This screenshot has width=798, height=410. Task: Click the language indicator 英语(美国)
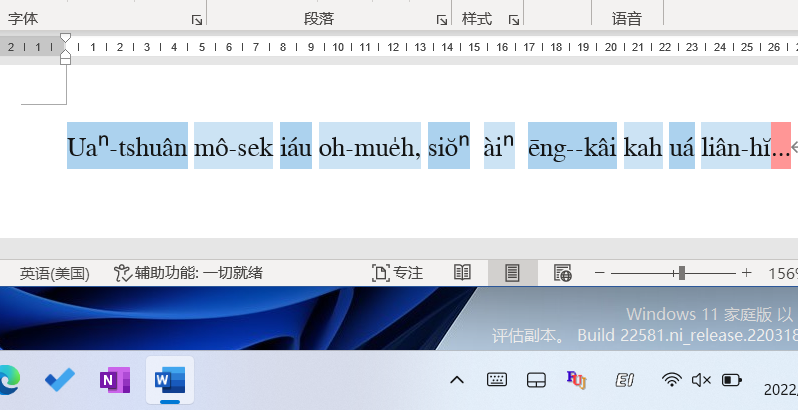coord(55,273)
